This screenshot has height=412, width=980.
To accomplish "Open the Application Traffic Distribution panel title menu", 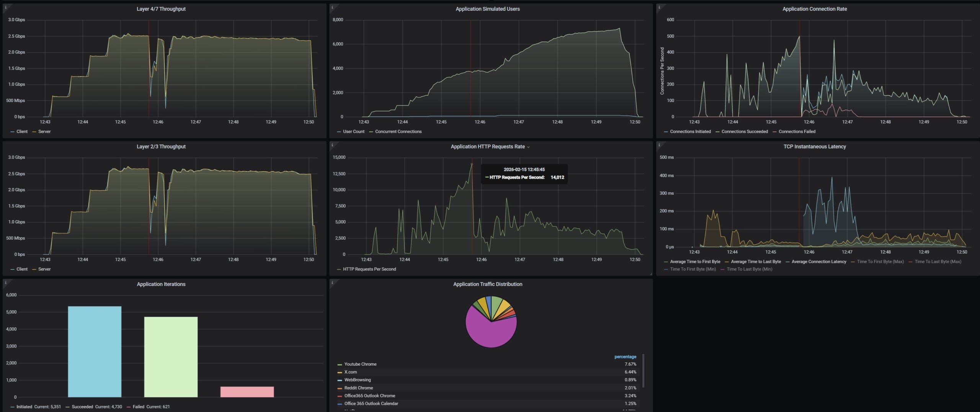I will 487,284.
